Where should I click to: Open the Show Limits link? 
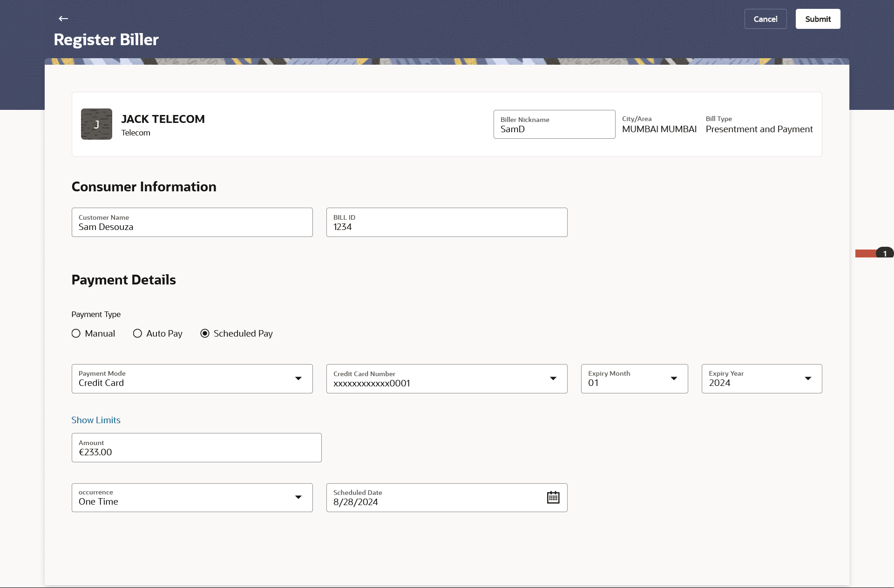96,420
